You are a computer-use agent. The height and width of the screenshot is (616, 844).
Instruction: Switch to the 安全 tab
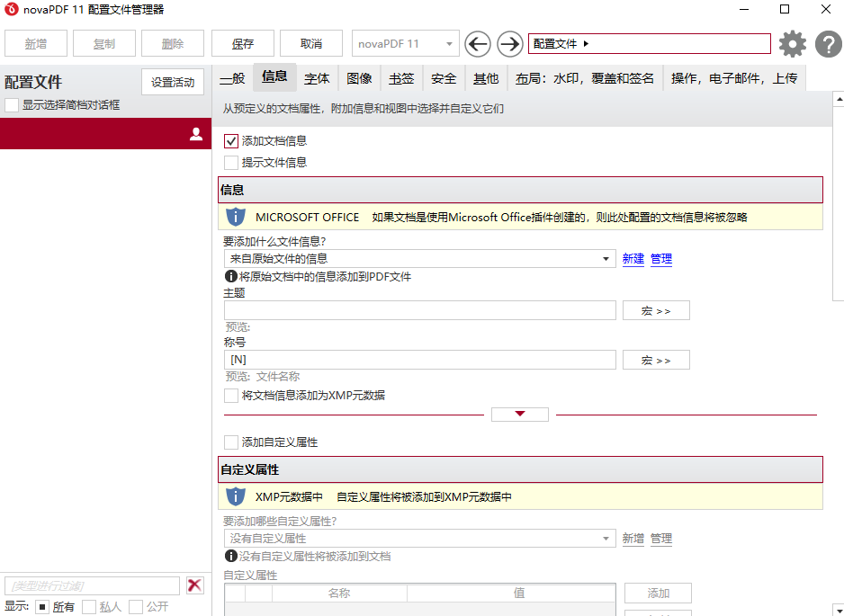click(x=443, y=78)
